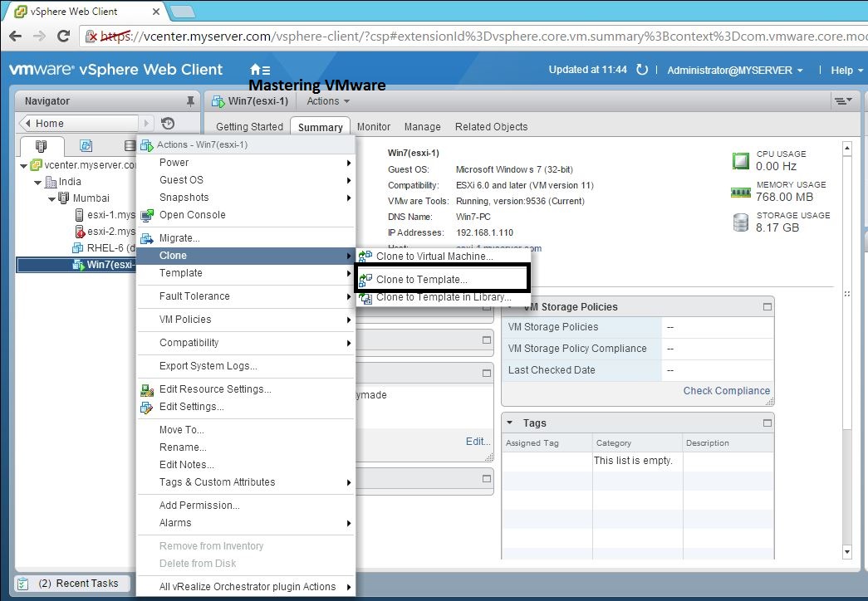Click the browser back arrow

pos(16,36)
